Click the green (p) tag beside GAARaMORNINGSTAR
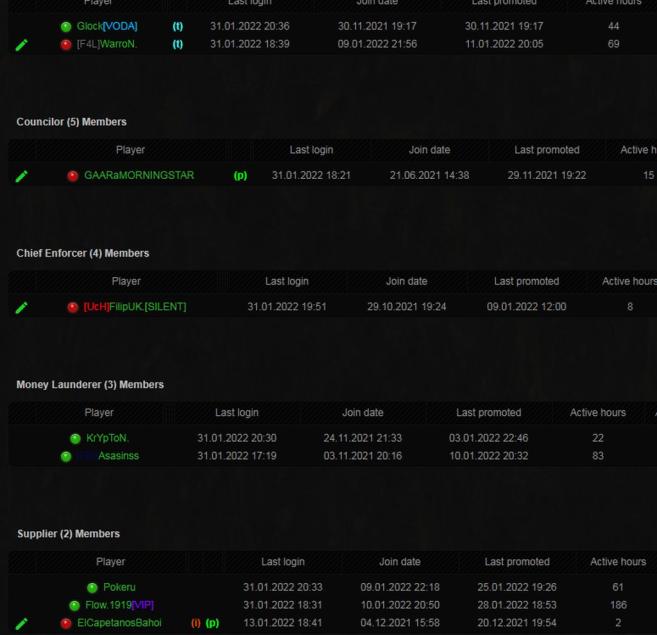Viewport: 657px width, 635px height. tap(240, 175)
